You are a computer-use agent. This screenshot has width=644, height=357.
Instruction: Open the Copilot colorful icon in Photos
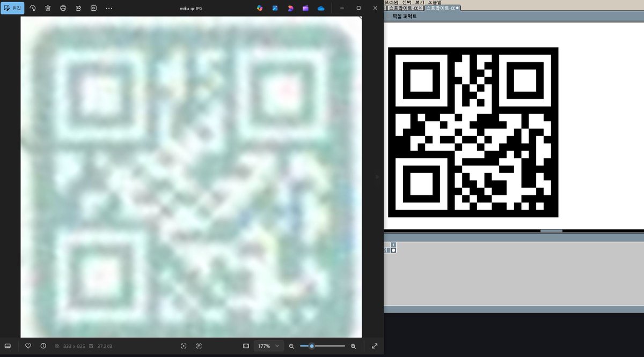point(260,8)
